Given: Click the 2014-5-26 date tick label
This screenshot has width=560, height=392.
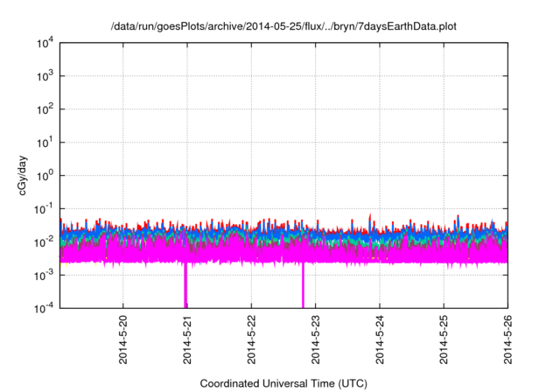Looking at the screenshot, I should (507, 339).
